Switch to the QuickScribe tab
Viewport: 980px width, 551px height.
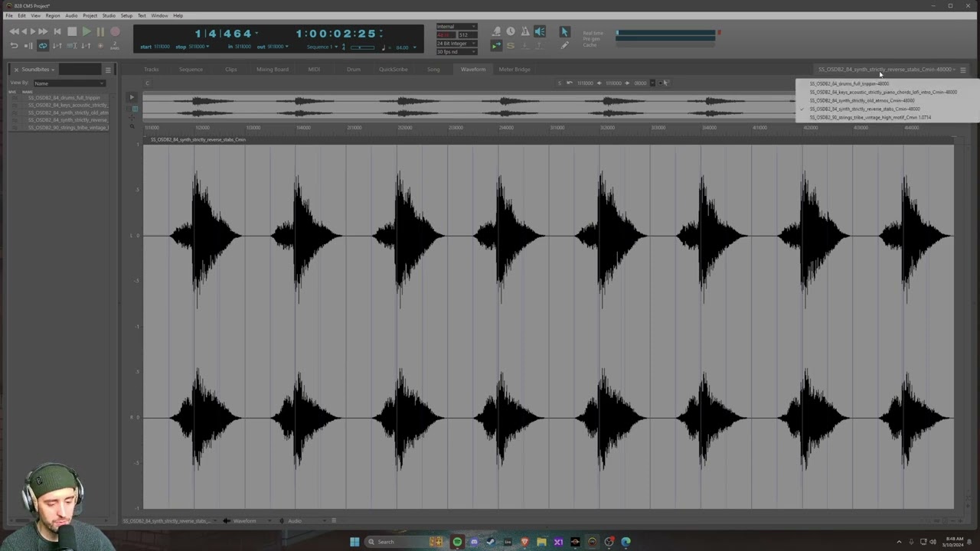[393, 70]
